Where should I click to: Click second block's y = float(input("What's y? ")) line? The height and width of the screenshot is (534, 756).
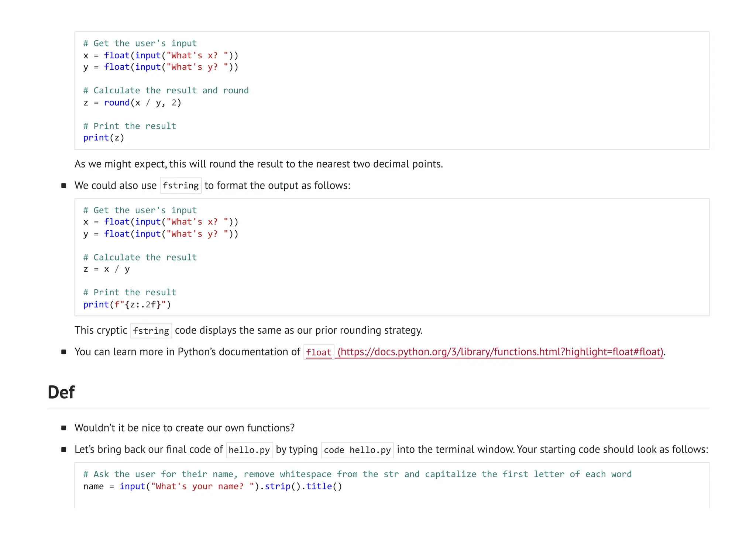[161, 234]
